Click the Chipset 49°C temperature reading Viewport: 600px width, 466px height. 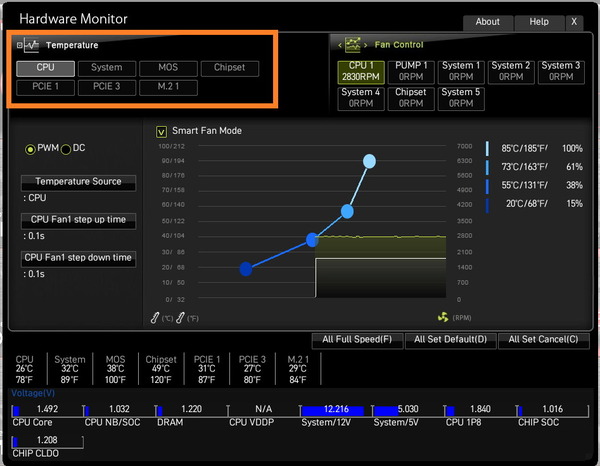(x=161, y=370)
